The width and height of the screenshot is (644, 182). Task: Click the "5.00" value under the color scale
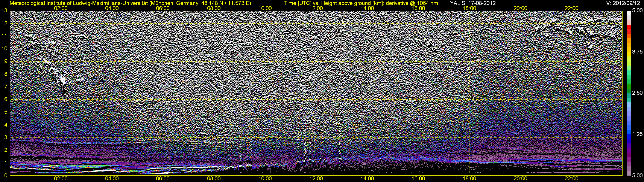click(x=638, y=176)
